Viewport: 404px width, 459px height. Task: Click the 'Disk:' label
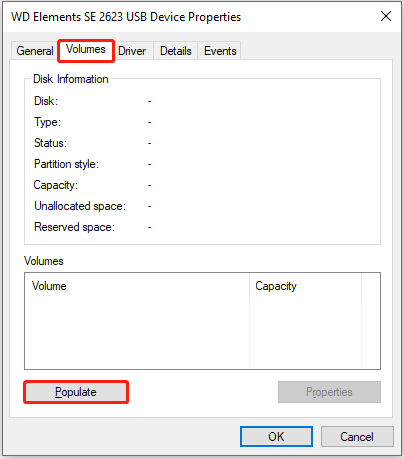tap(46, 101)
